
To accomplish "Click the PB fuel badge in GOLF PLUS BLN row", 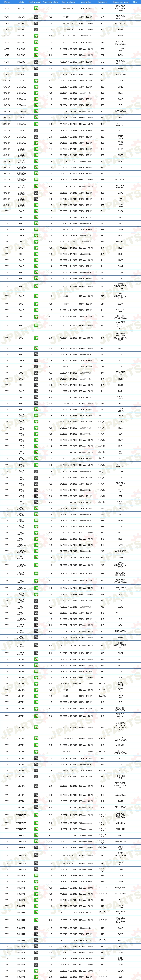I will click(x=36, y=434).
